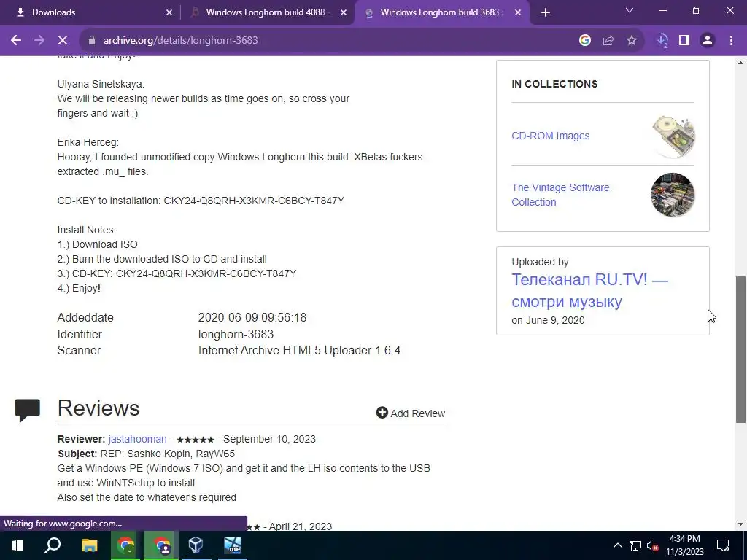The image size is (747, 560).
Task: Click the Addeddate value 2020-06-09 09:56:18
Action: [252, 318]
